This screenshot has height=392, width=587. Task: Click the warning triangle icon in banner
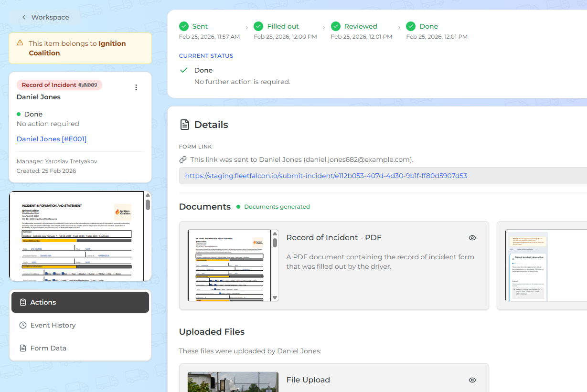(20, 43)
